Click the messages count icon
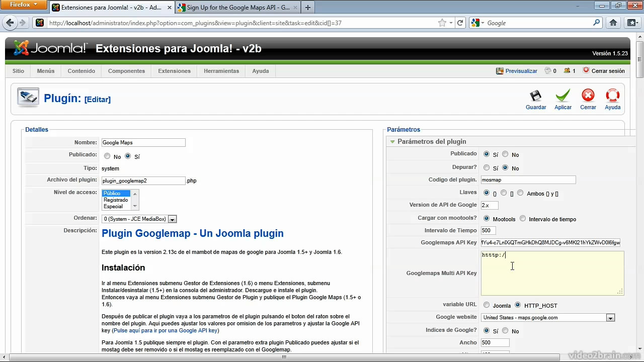Viewport: 644px width, 362px height. click(548, 71)
